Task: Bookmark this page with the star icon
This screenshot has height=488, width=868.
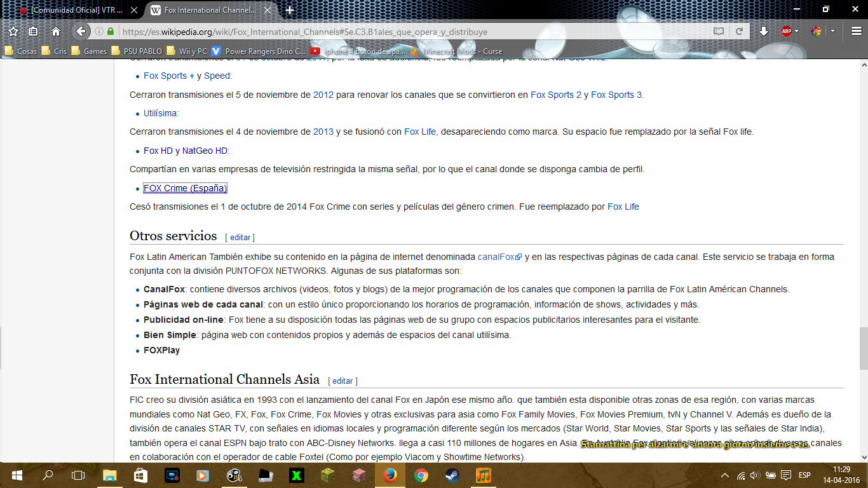Action: tap(13, 32)
